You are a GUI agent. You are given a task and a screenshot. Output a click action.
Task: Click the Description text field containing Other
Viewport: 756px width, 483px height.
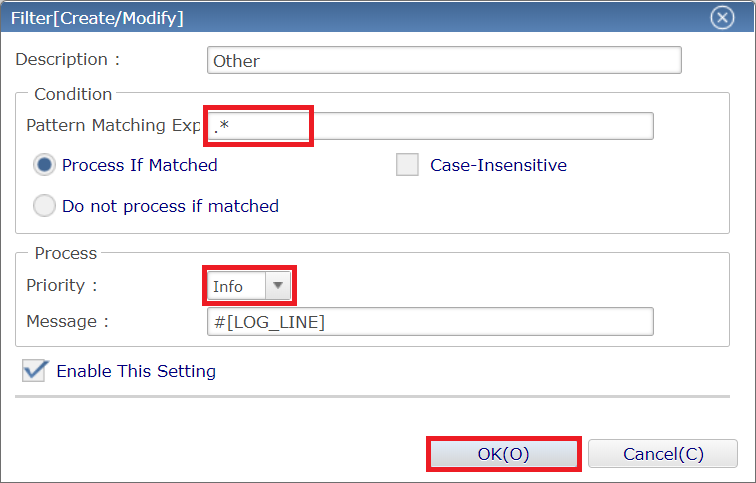click(x=444, y=60)
